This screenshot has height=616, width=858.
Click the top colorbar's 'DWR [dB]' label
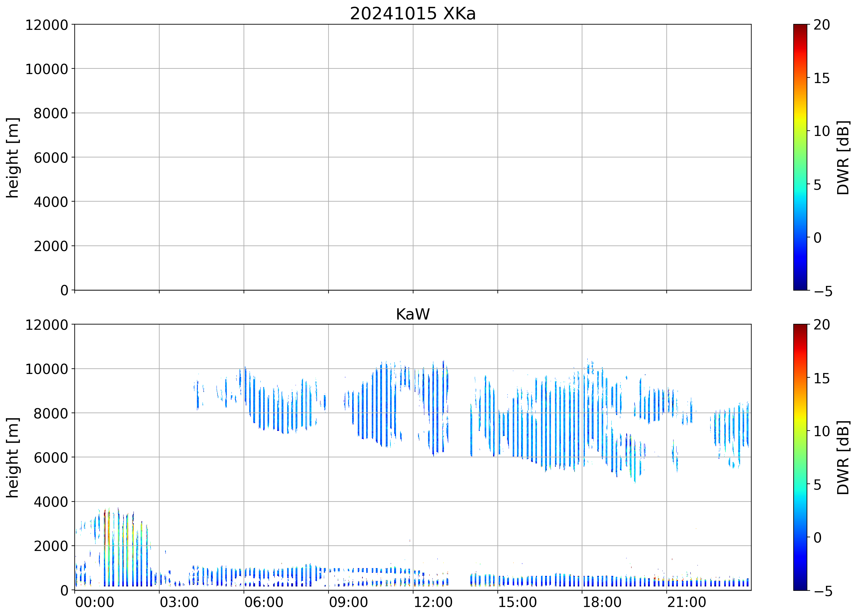click(843, 157)
